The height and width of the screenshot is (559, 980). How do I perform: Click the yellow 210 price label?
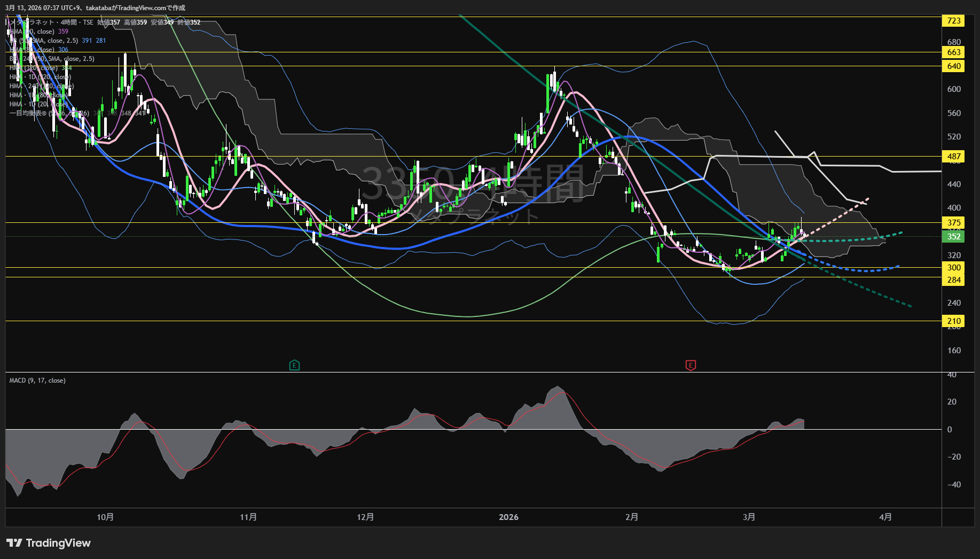pyautogui.click(x=954, y=321)
